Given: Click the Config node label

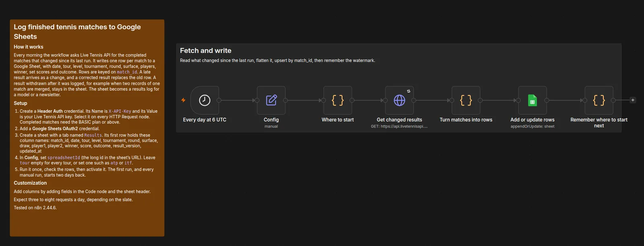Looking at the screenshot, I should click(x=271, y=120).
